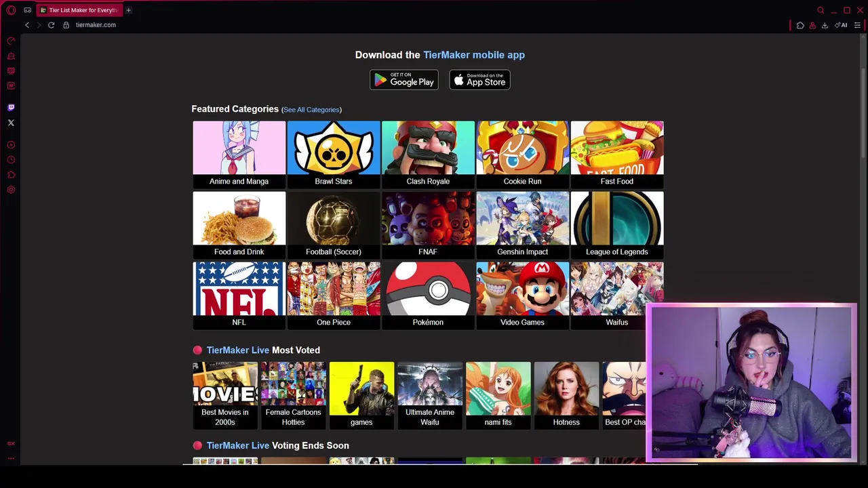Open the Opera menu logo
Viewport: 868px width, 488px height.
(11, 10)
